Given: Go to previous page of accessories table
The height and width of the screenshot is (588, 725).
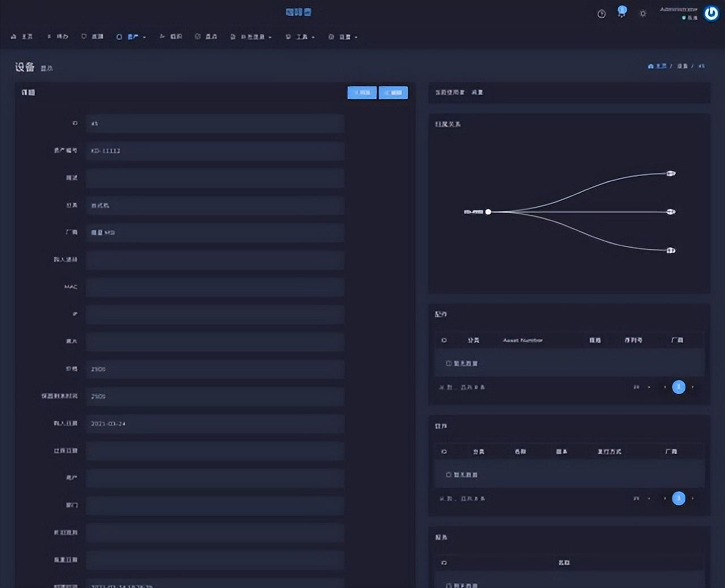Looking at the screenshot, I should pyautogui.click(x=665, y=387).
